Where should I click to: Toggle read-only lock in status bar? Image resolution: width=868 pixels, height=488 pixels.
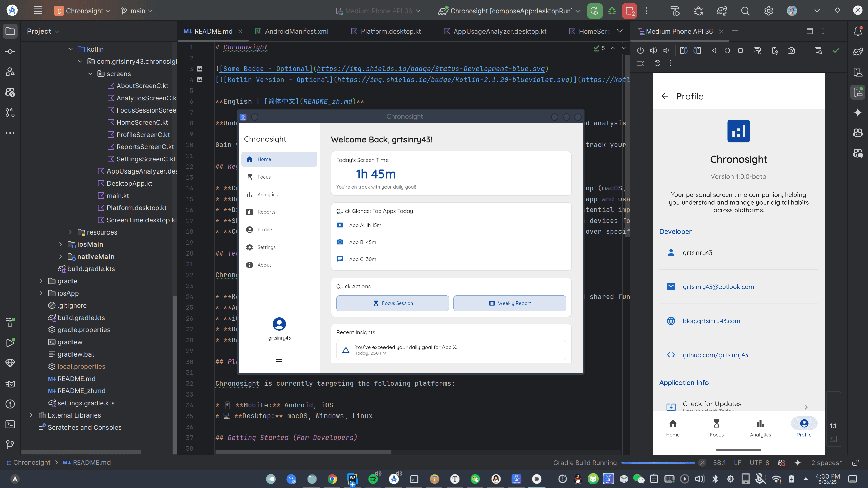pyautogui.click(x=855, y=463)
